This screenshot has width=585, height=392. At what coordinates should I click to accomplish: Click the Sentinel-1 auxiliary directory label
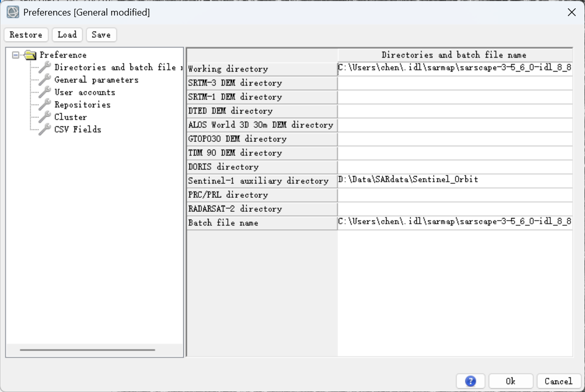click(262, 181)
